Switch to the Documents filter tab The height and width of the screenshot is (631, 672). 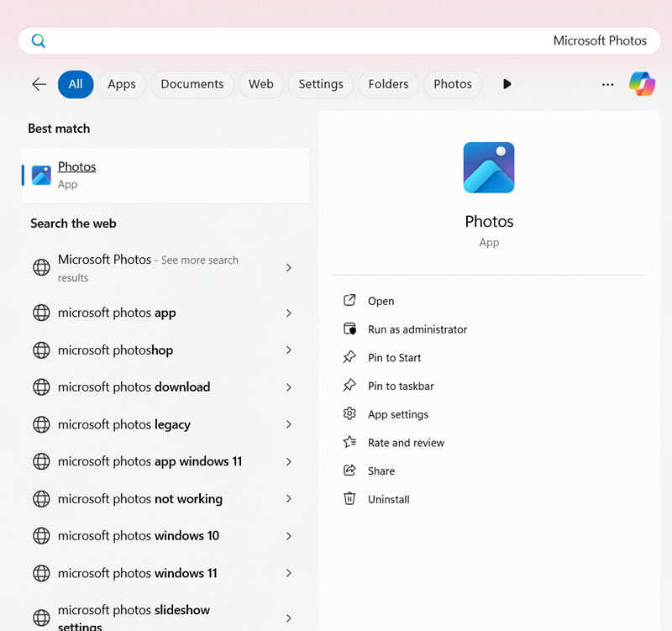192,84
